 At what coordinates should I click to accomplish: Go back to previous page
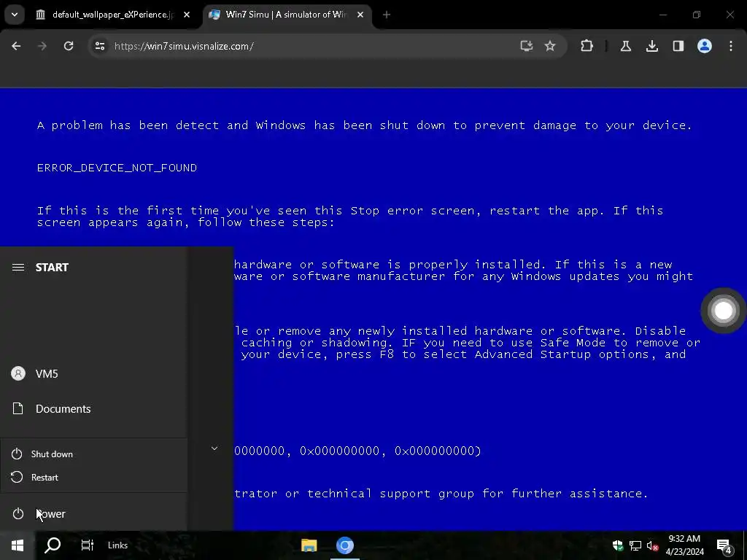pyautogui.click(x=16, y=46)
